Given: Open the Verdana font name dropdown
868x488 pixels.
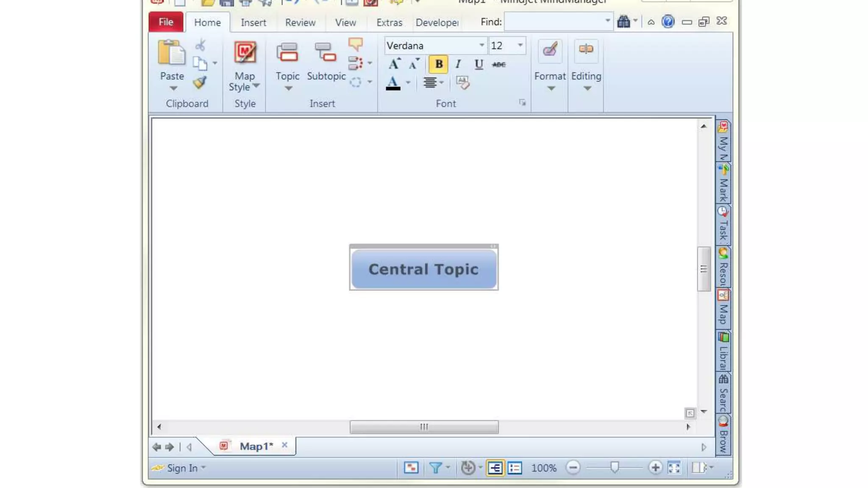Looking at the screenshot, I should [481, 45].
